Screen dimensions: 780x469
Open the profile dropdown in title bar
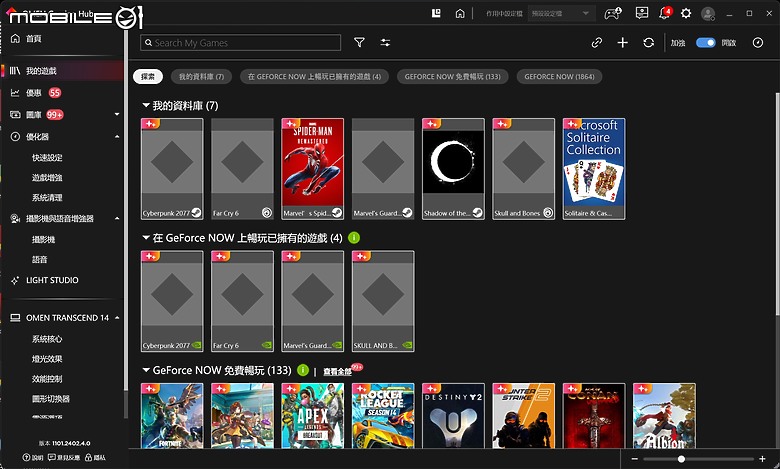(560, 13)
